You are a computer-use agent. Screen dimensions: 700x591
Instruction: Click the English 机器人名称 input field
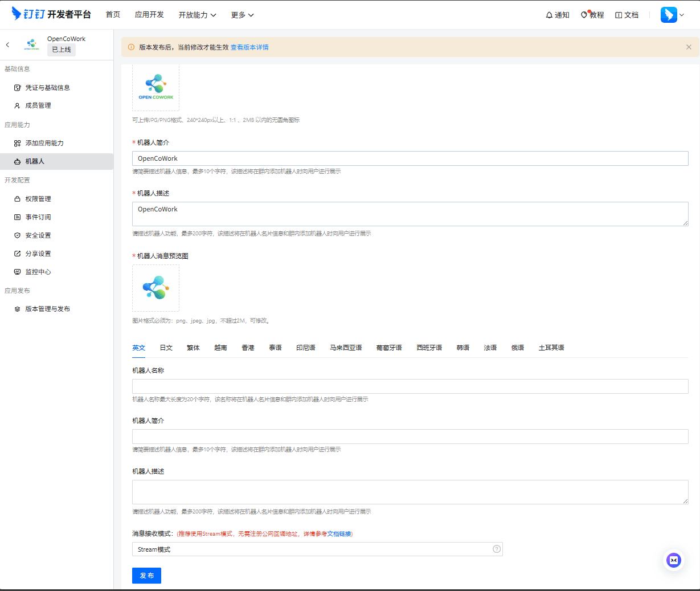click(410, 386)
